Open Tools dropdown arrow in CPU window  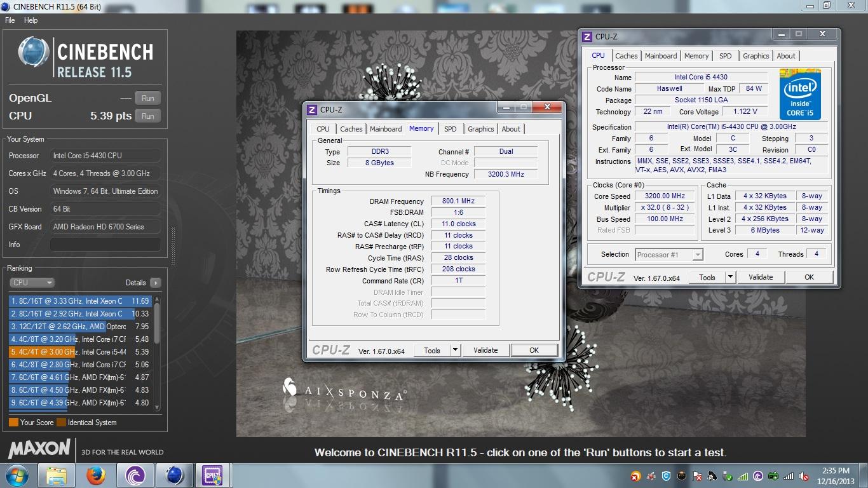tap(730, 277)
